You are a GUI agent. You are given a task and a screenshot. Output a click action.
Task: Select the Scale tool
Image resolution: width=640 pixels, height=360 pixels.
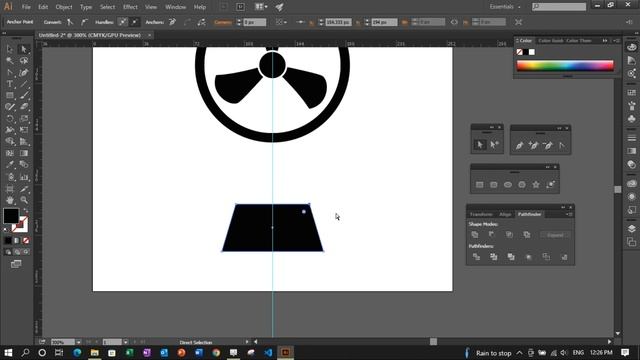click(24, 119)
